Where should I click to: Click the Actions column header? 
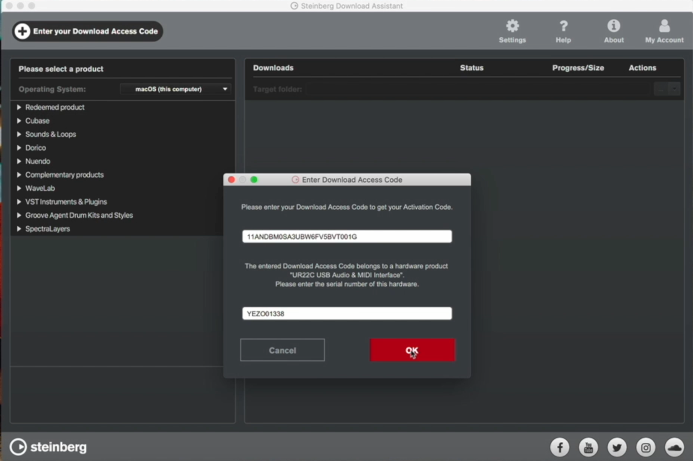pos(642,68)
